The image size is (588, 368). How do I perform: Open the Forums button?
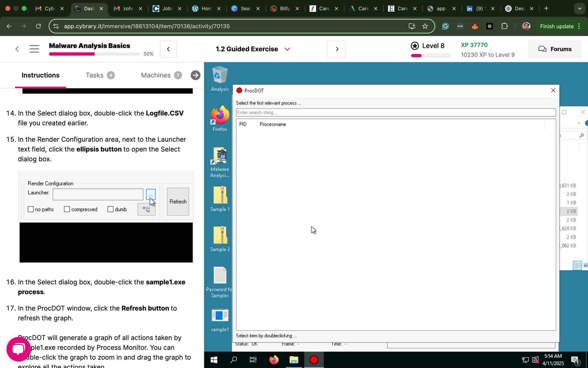coord(555,49)
